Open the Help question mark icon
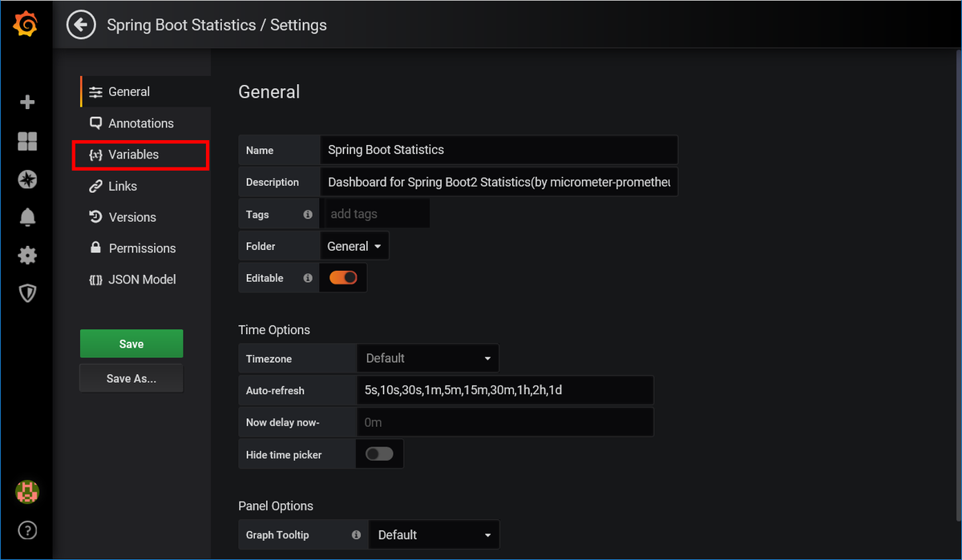 click(27, 530)
